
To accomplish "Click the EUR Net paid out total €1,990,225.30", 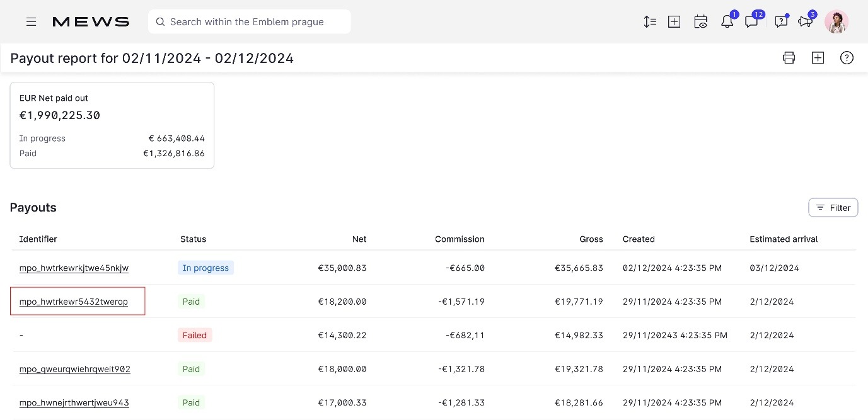I will point(60,115).
